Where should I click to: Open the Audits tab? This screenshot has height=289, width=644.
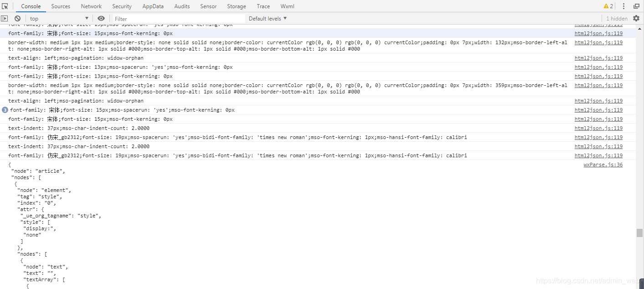pos(182,6)
